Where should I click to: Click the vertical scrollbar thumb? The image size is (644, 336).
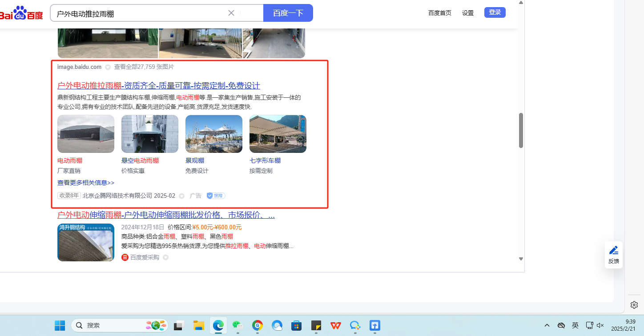coord(521,130)
